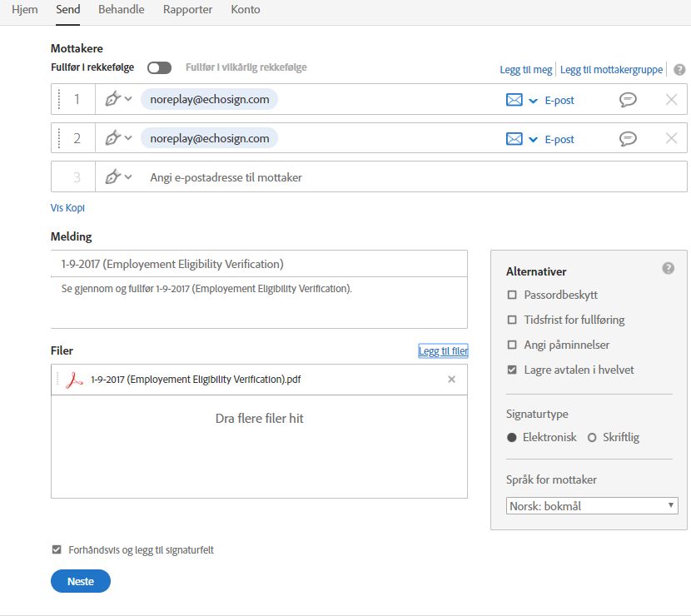Uncheck Lagre avtalen i hvelvet
This screenshot has height=616, width=691.
512,370
